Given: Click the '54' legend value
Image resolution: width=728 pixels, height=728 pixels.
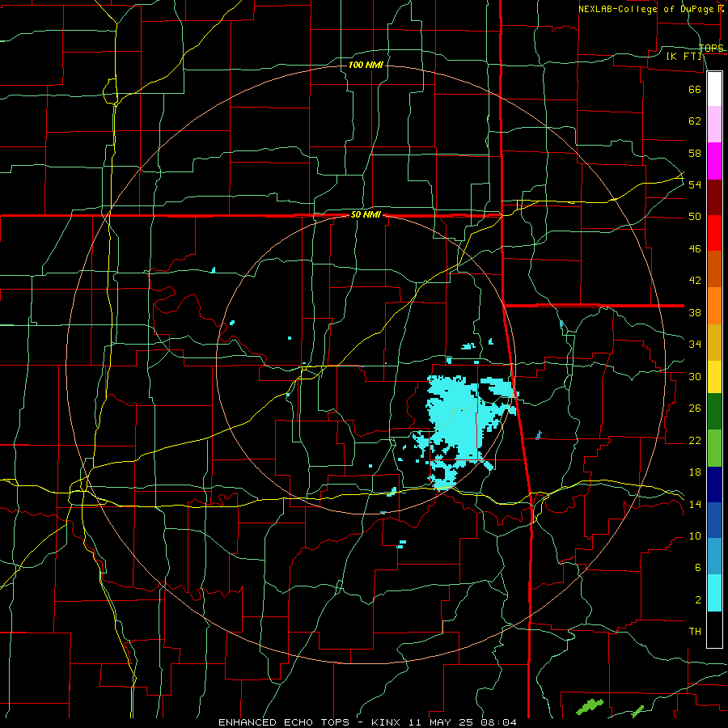Looking at the screenshot, I should (695, 184).
